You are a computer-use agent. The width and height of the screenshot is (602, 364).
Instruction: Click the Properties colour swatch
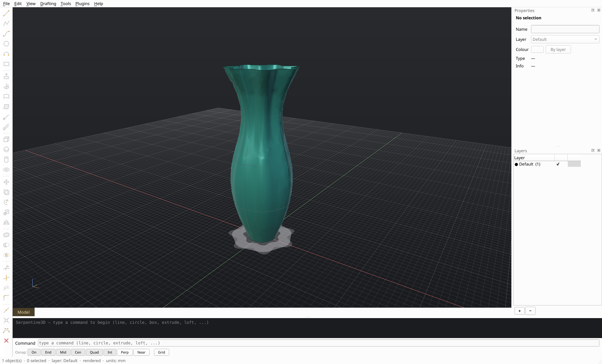537,49
